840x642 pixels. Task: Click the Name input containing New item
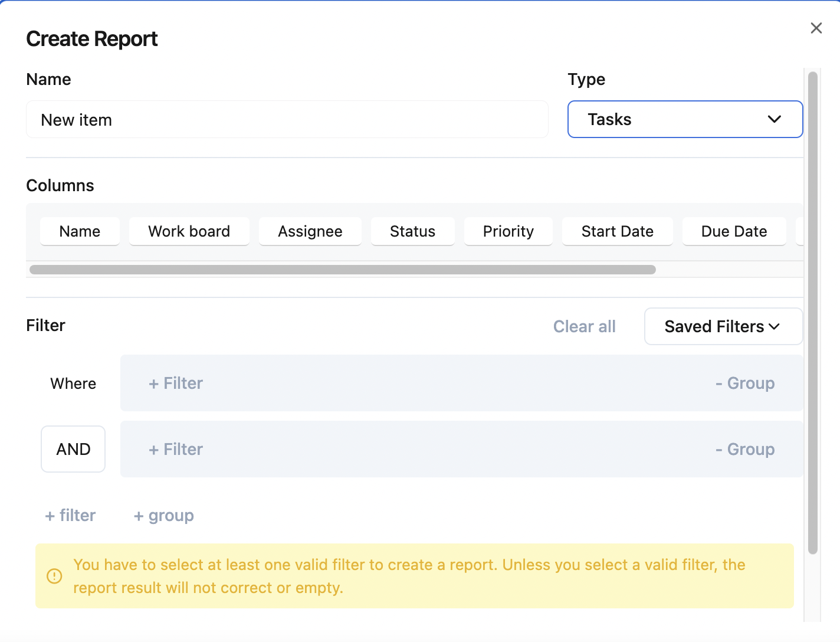[x=287, y=119]
